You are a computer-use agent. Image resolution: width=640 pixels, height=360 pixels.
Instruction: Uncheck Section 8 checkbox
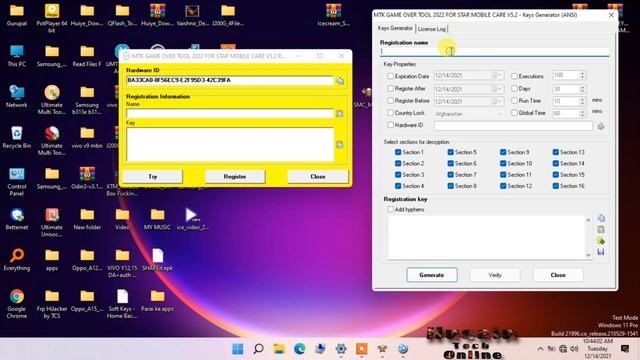(451, 186)
